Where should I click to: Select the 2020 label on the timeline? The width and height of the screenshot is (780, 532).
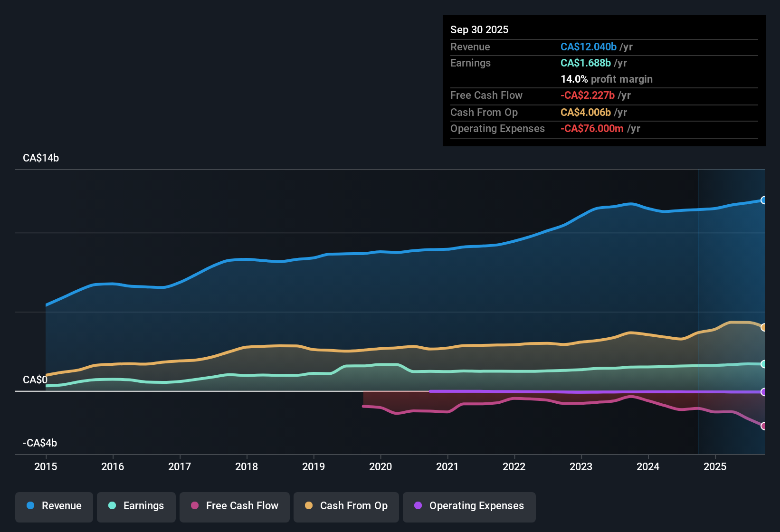tap(381, 467)
